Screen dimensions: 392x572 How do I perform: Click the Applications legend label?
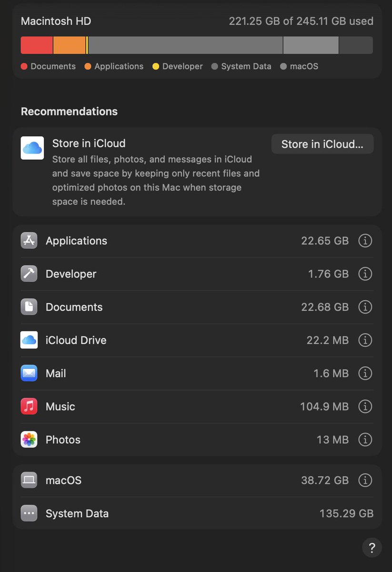pyautogui.click(x=119, y=66)
